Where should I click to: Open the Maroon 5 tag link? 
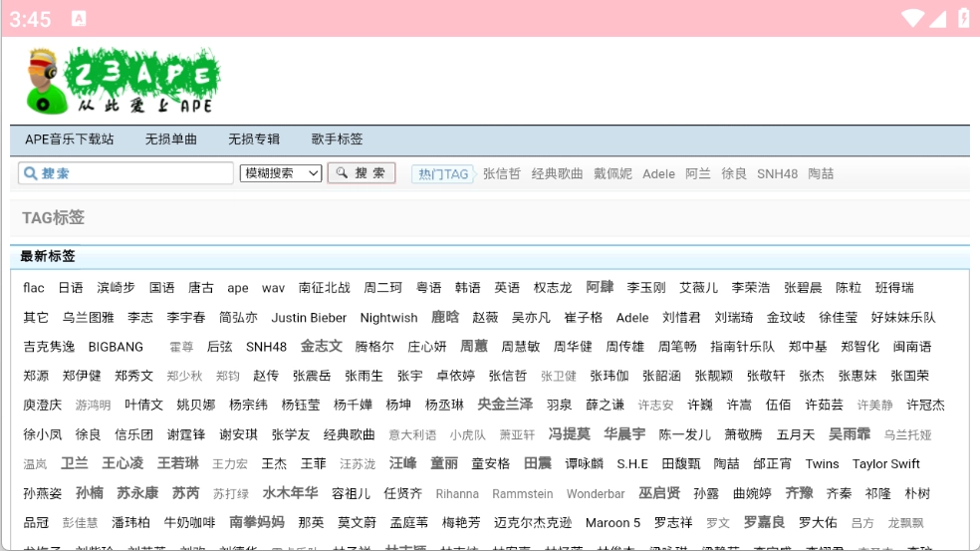612,523
